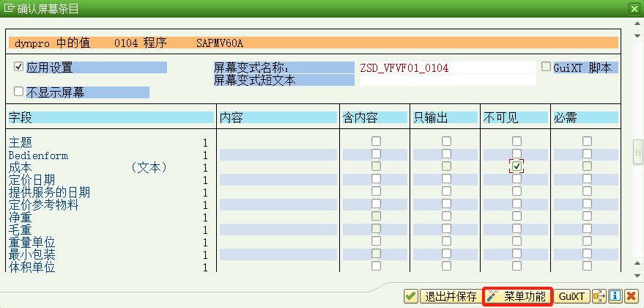Check 必需 for the 重量单位 row

pos(588,241)
